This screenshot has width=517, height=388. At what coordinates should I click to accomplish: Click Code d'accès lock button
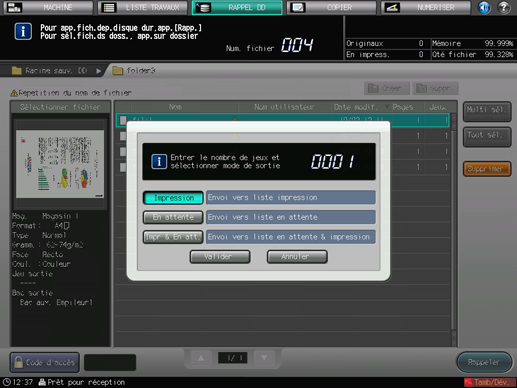point(45,362)
